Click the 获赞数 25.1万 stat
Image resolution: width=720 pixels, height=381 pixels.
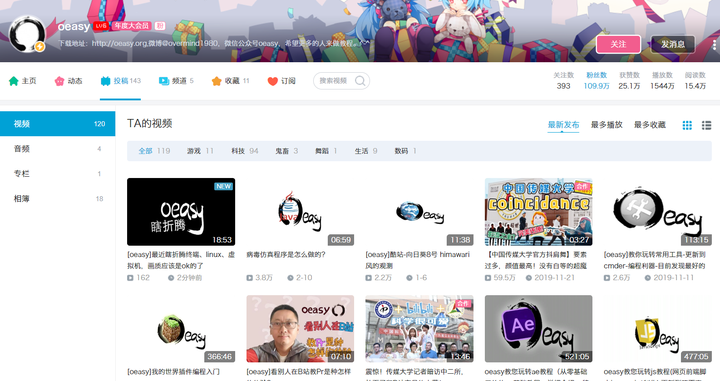point(629,81)
